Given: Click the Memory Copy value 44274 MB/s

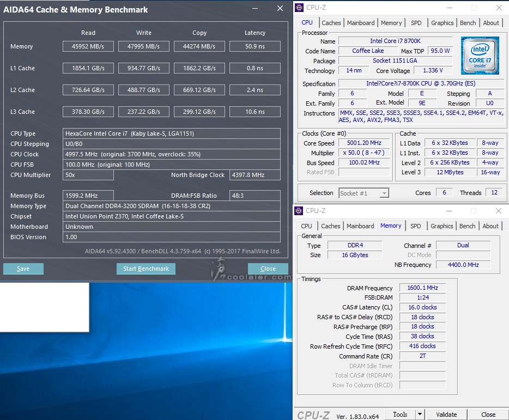Looking at the screenshot, I should click(x=199, y=46).
